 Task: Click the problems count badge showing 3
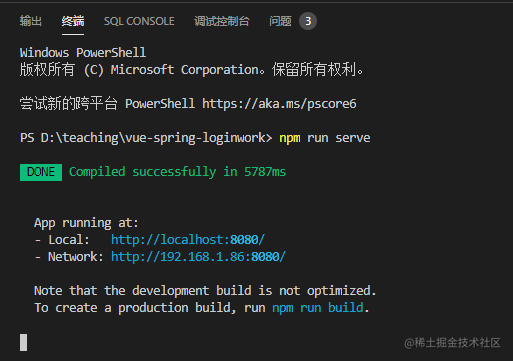tap(308, 21)
